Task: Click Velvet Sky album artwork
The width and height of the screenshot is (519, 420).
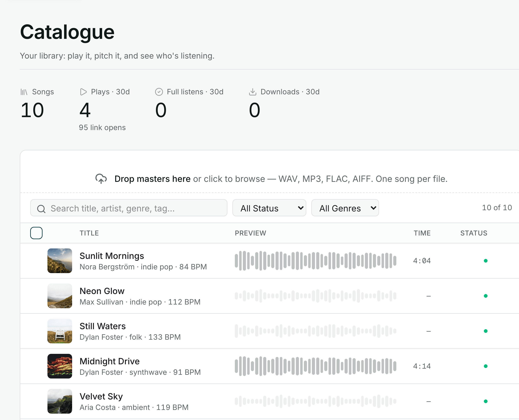Action: [x=60, y=401]
